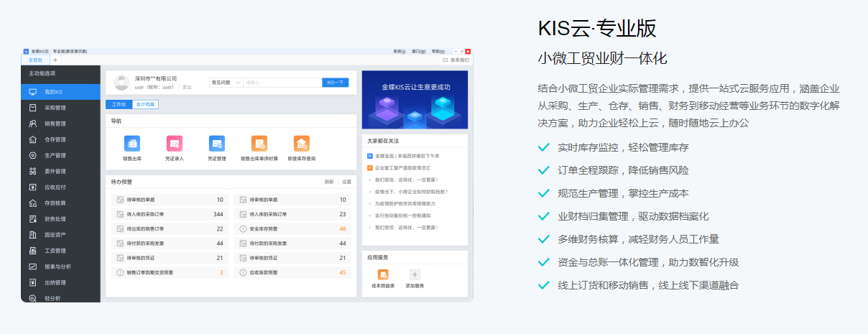Open the 财务处理 sidebar module
Viewport: 868px width, 334px height.
tap(60, 218)
